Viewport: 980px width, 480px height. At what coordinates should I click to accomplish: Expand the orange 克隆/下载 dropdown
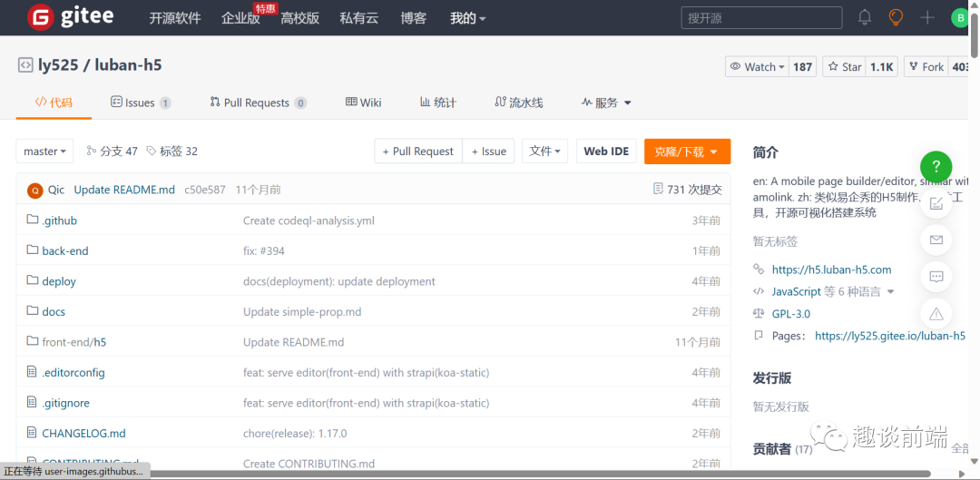click(687, 152)
